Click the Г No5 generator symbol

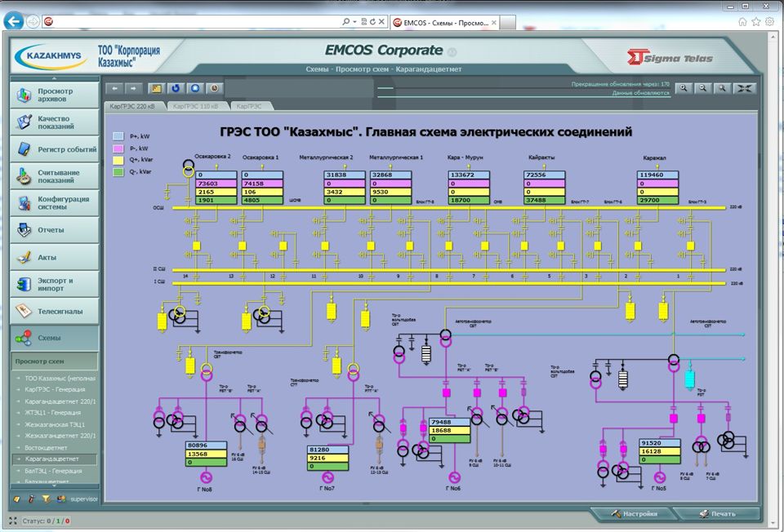(660, 477)
